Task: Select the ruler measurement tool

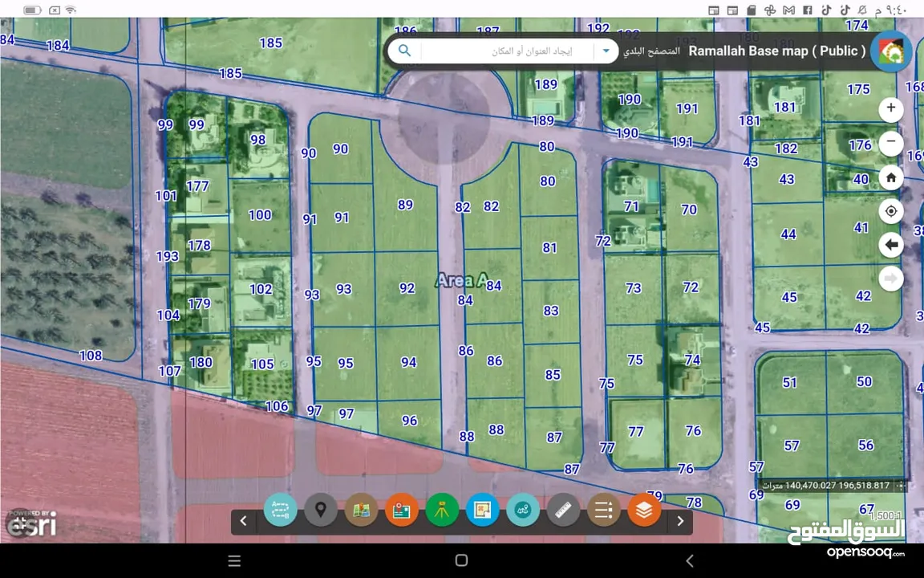Action: tap(563, 510)
